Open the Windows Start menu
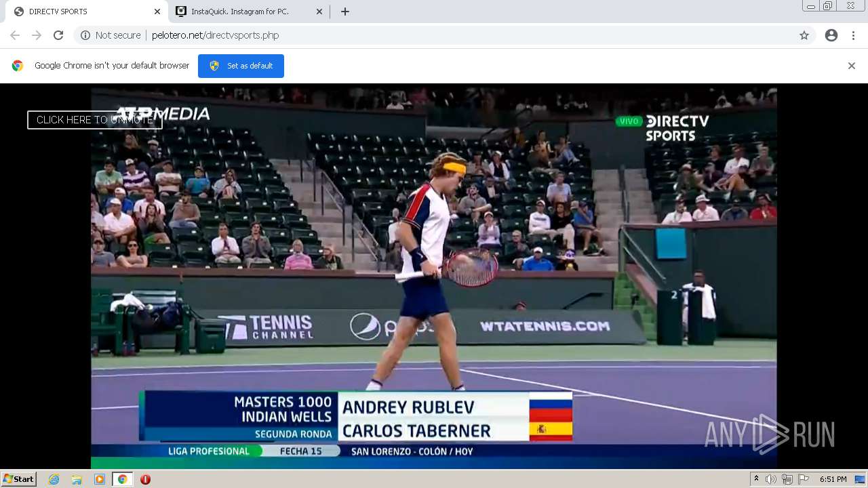The image size is (868, 488). click(18, 479)
